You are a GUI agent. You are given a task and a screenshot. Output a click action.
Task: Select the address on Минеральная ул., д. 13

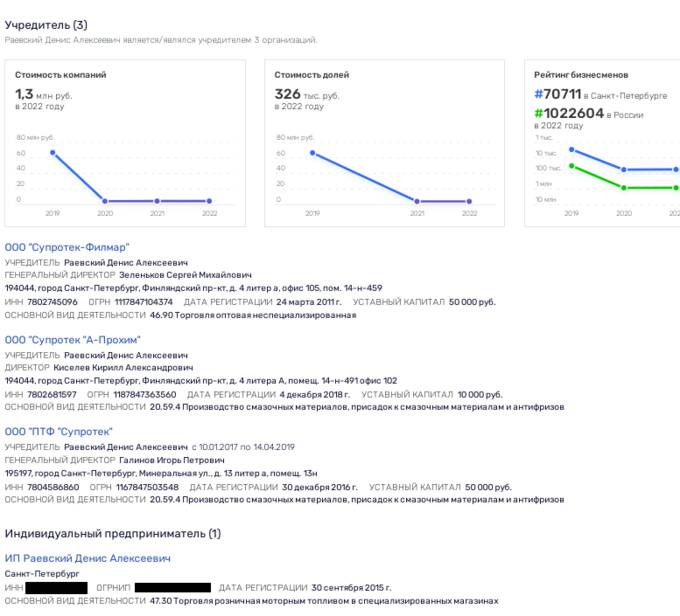[x=161, y=473]
